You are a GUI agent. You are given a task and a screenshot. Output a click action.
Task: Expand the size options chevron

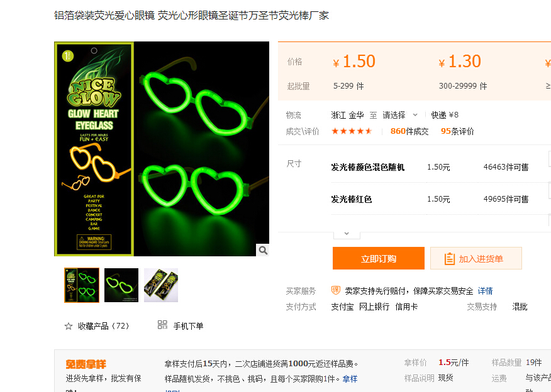[347, 234]
